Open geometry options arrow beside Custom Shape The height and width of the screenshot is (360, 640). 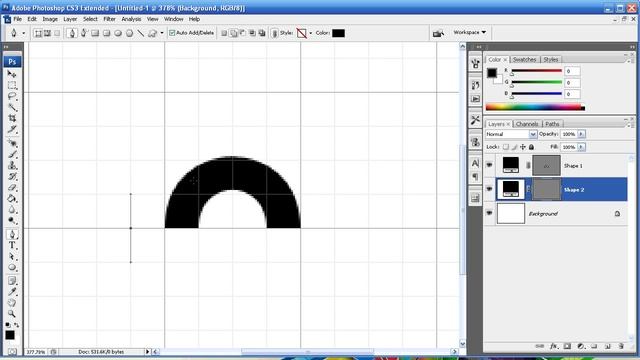click(x=162, y=33)
